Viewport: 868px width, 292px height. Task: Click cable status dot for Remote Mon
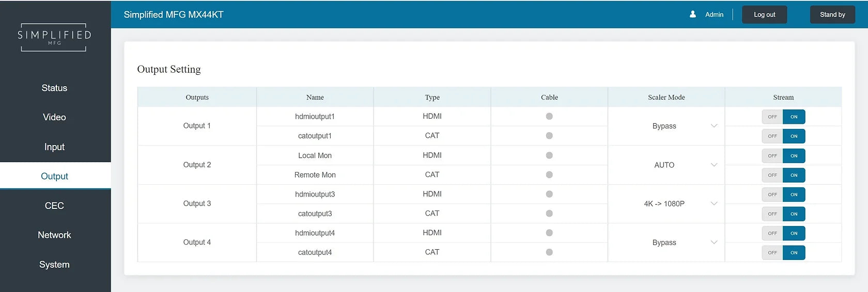[x=549, y=175]
